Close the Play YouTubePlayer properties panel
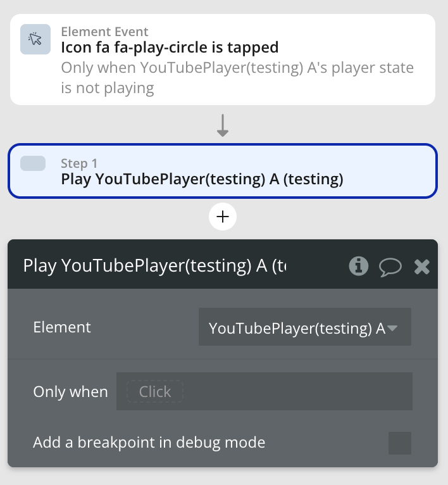Viewport: 448px width, 485px height. pos(422,267)
